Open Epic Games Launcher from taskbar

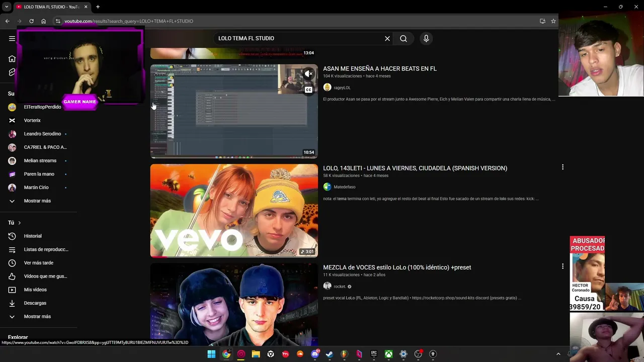pos(374,354)
